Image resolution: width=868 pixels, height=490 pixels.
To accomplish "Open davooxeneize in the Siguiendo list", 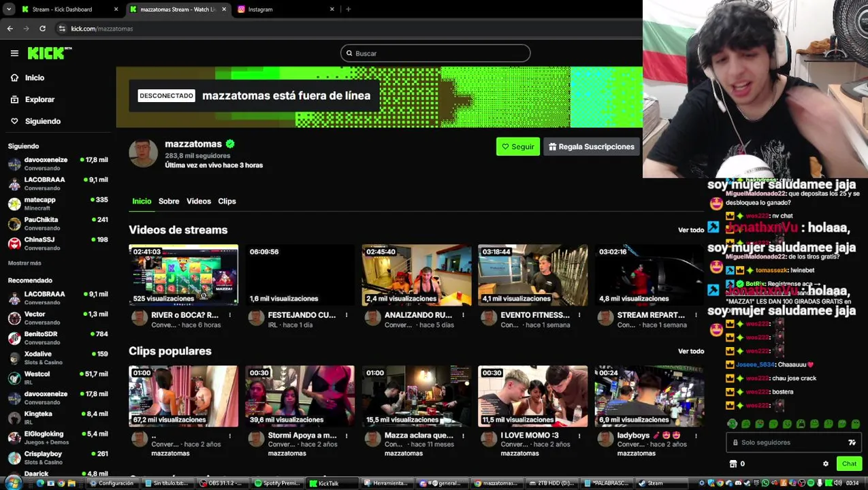I will 58,163.
